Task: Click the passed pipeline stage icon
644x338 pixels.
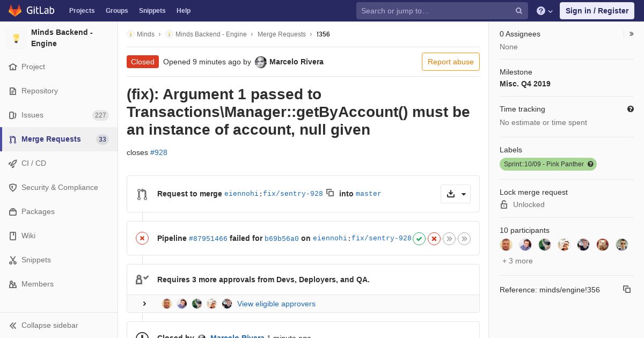Action: [x=419, y=238]
